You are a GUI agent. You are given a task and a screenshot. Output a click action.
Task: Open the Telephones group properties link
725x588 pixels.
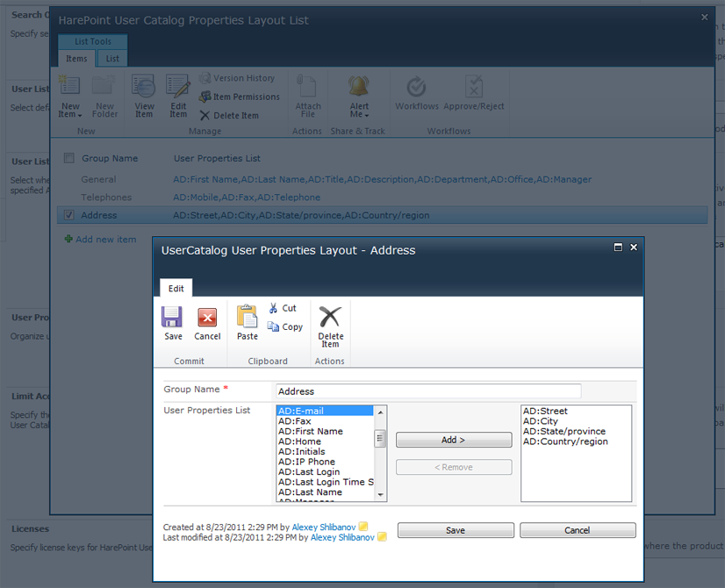click(x=247, y=197)
